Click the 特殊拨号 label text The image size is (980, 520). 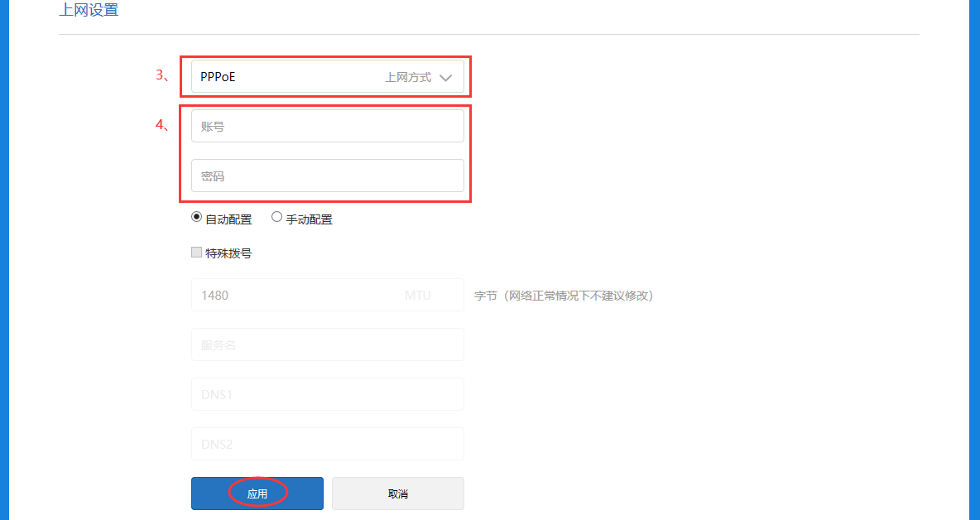pos(228,253)
